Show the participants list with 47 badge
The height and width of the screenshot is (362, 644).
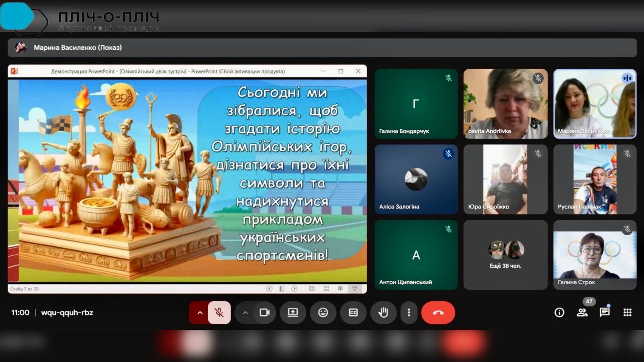(582, 313)
